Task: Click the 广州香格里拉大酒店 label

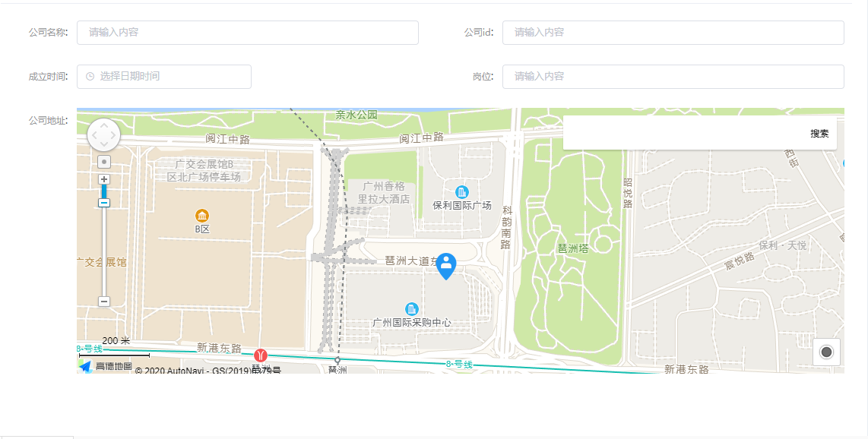Action: tap(384, 192)
